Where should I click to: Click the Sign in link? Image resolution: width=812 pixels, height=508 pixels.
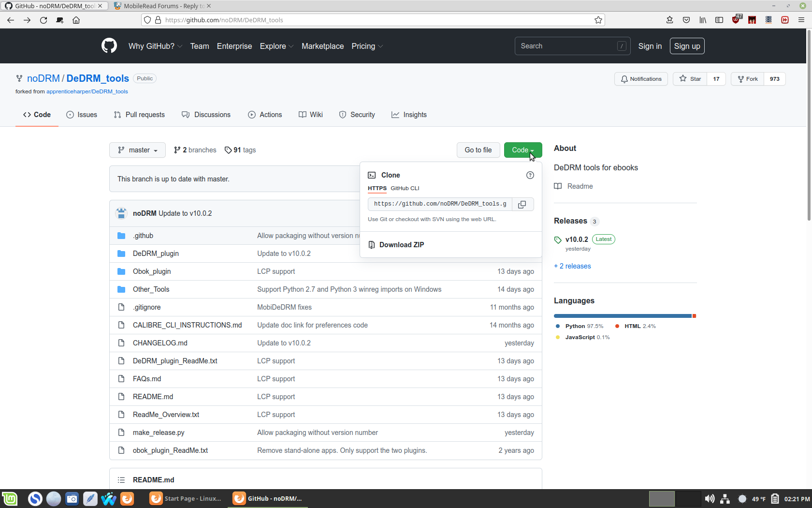[650, 46]
